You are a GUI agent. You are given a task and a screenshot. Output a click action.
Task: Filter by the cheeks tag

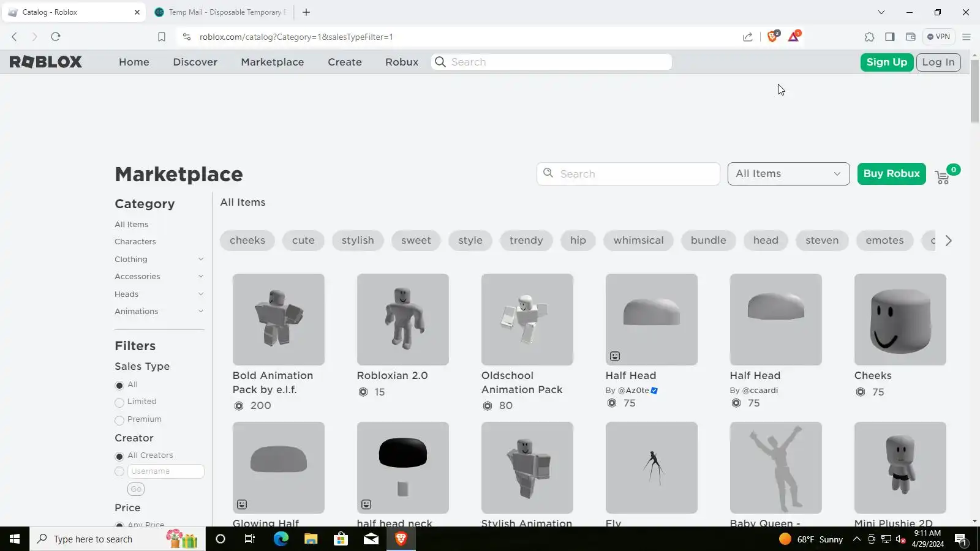pyautogui.click(x=247, y=241)
